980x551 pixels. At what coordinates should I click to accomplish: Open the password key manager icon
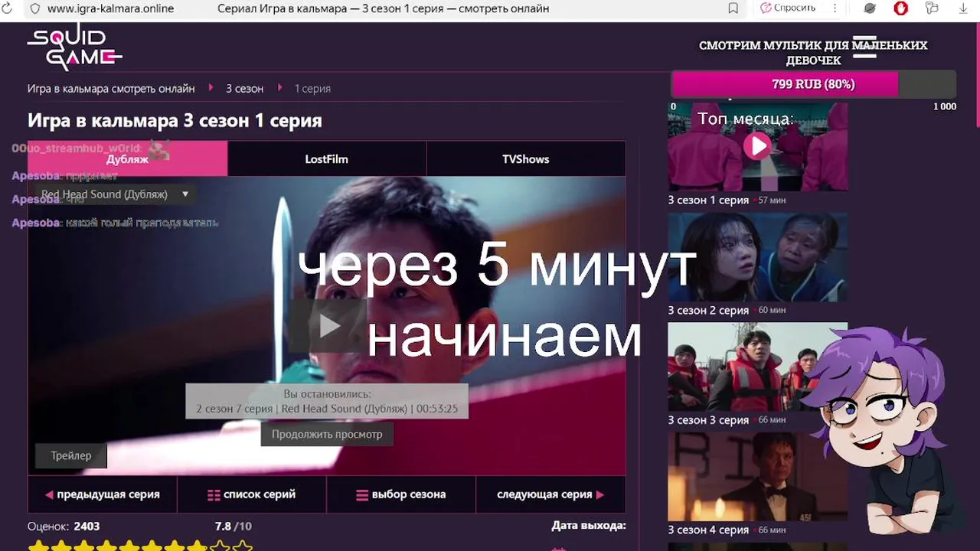[932, 8]
